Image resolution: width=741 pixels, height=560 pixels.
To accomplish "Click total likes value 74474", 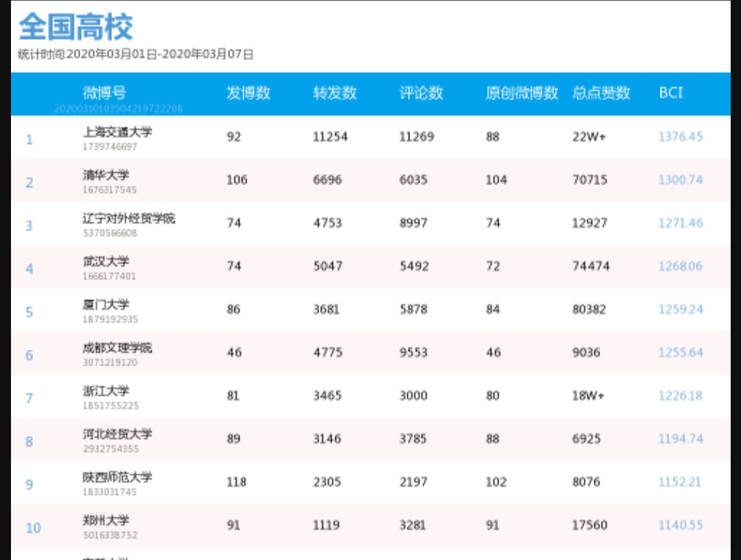I will click(x=591, y=266).
